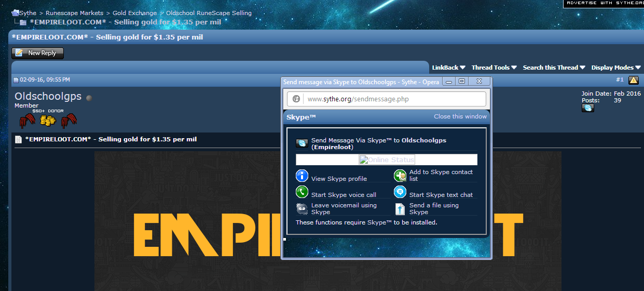The height and width of the screenshot is (291, 644).
Task: Click the Start Skype voice call link
Action: 344,195
